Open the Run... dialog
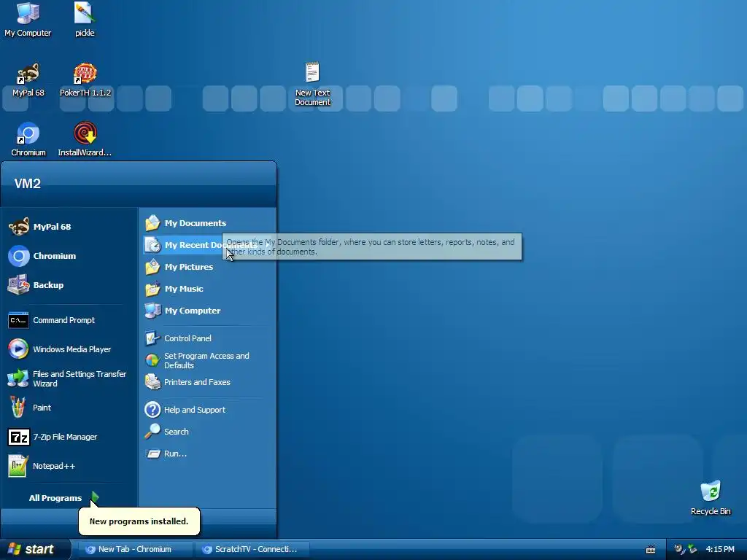The image size is (747, 560). (x=208, y=454)
